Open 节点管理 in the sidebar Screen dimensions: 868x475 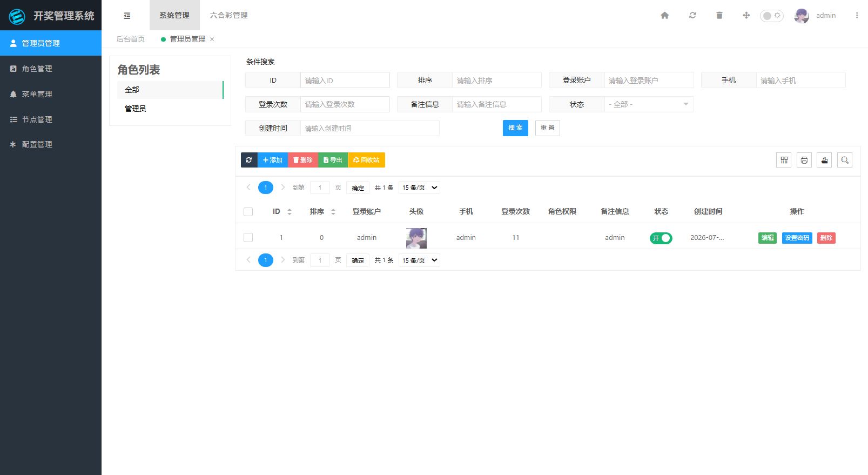51,119
